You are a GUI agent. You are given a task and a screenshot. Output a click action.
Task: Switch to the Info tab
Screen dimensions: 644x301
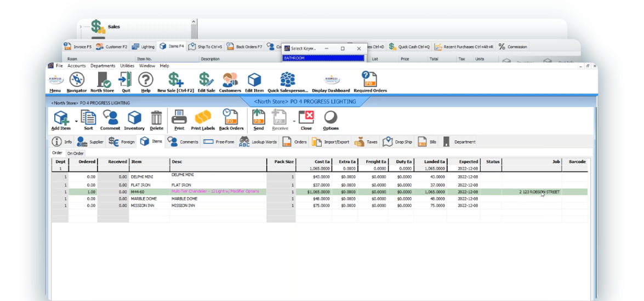click(62, 142)
